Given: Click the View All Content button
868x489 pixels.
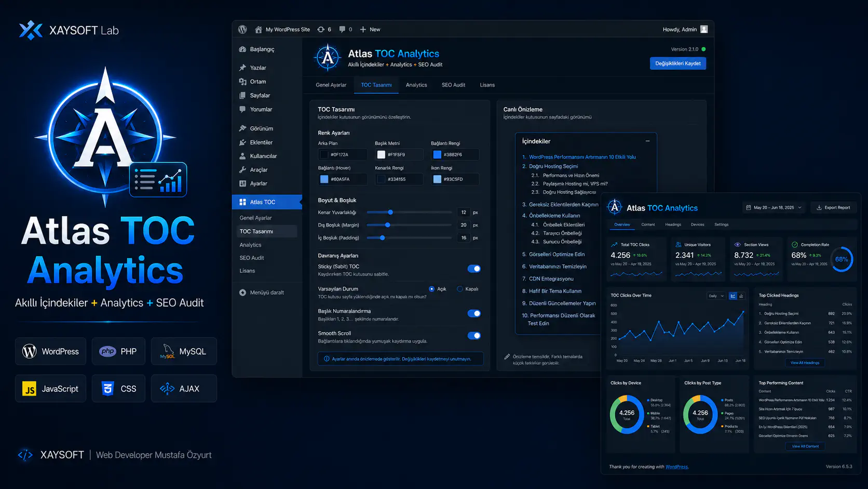Looking at the screenshot, I should [805, 446].
